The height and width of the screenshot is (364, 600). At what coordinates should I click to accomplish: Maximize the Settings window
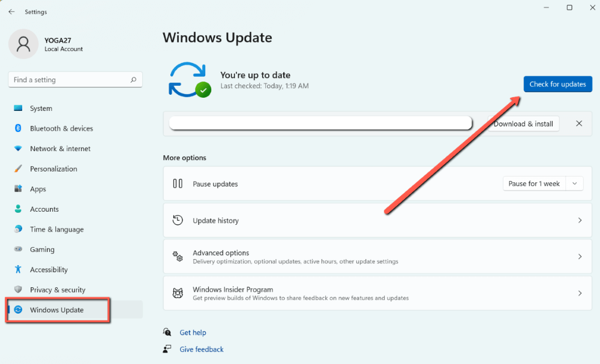tap(569, 8)
